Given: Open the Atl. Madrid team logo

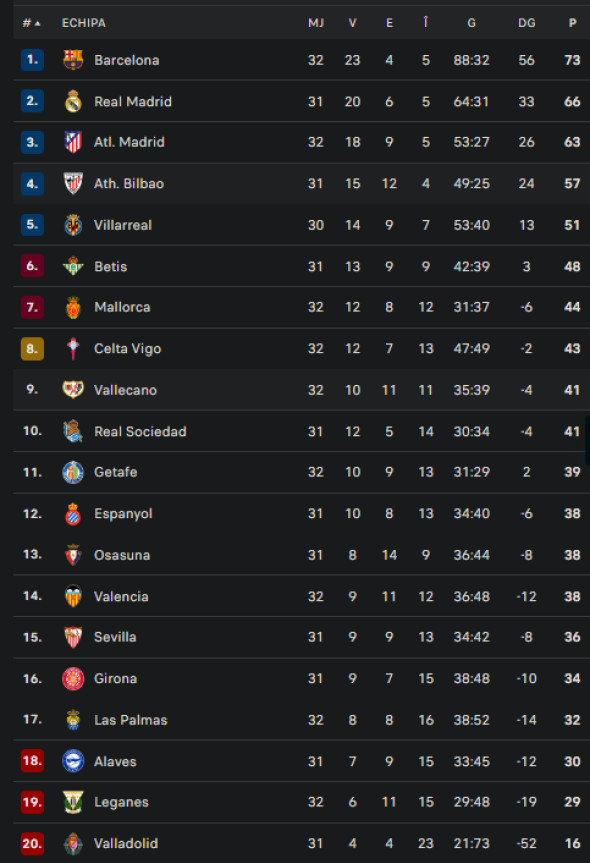Looking at the screenshot, I should pos(73,142).
